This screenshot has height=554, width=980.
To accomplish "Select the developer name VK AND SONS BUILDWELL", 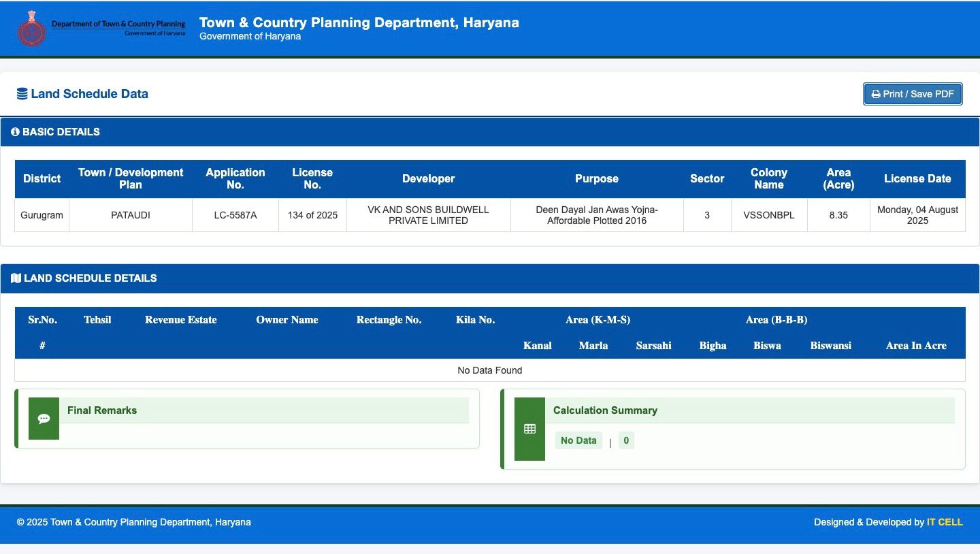I will 428,215.
